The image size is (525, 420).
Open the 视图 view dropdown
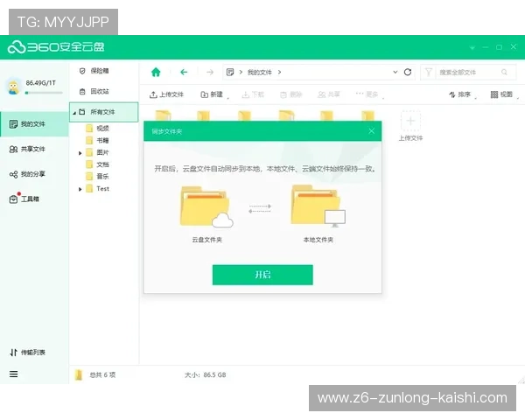click(x=505, y=94)
